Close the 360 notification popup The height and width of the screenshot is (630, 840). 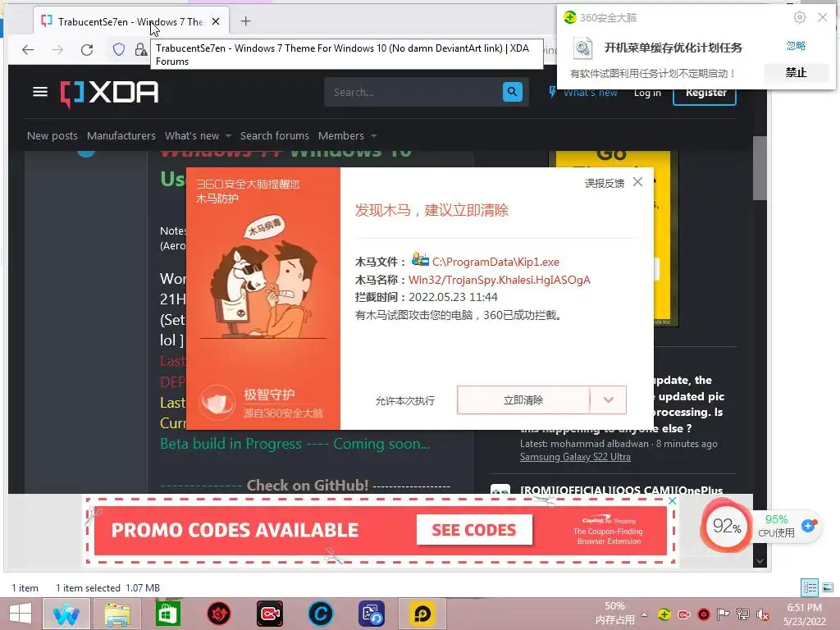point(823,17)
